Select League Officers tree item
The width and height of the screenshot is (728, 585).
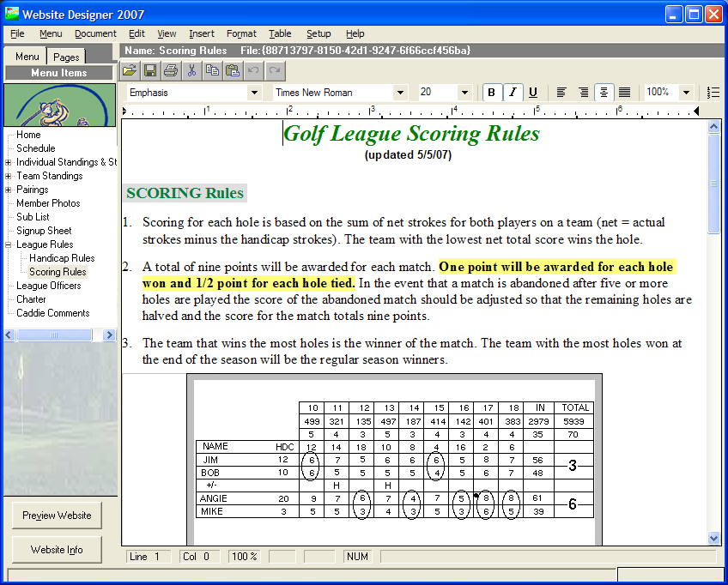tap(49, 286)
